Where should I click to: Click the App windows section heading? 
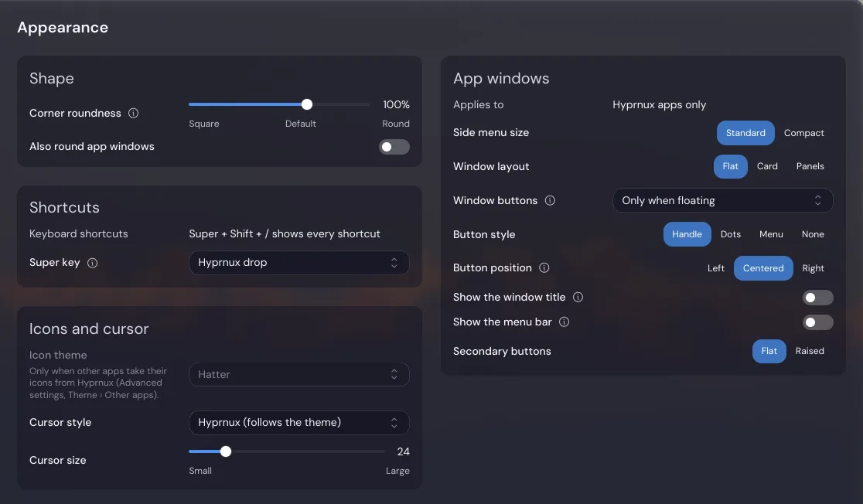pyautogui.click(x=501, y=79)
